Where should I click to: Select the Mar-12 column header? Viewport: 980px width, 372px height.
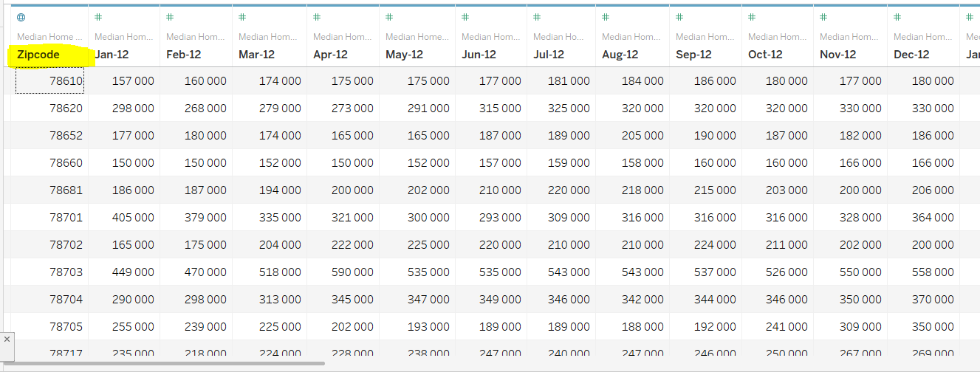click(256, 55)
